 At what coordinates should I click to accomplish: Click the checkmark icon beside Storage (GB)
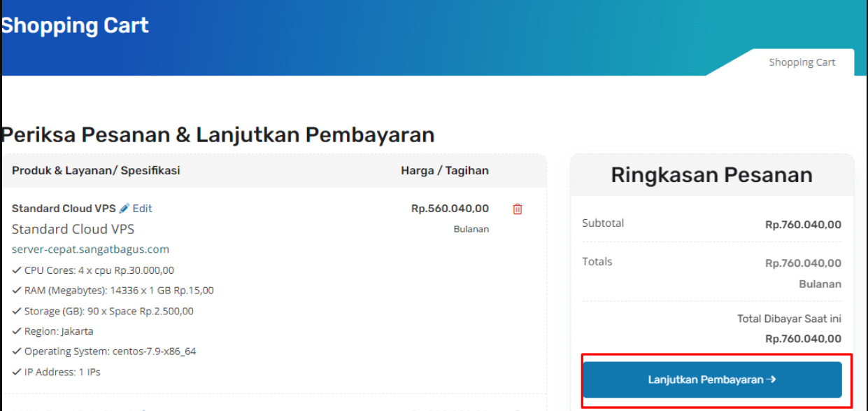17,311
